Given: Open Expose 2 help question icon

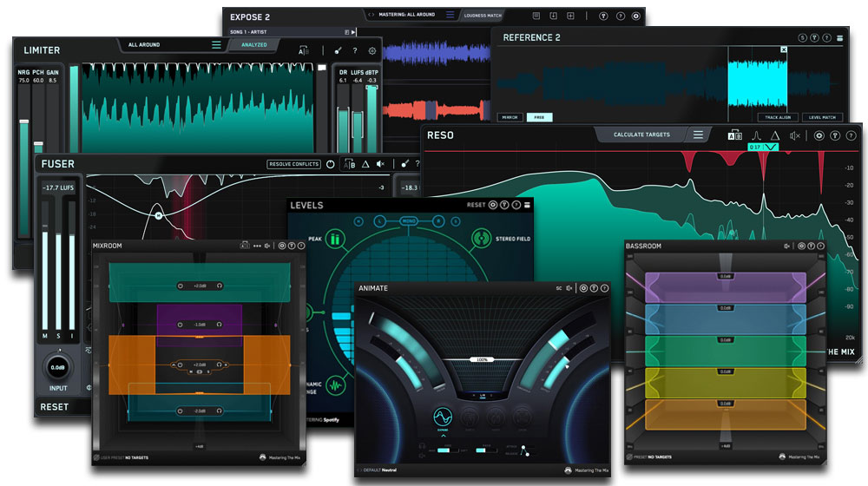Looking at the screenshot, I should coord(620,16).
